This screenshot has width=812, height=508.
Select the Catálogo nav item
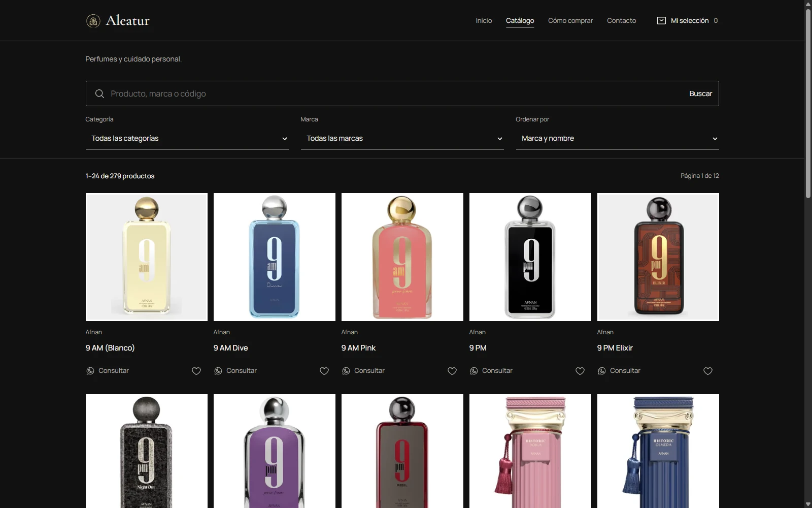(x=520, y=21)
